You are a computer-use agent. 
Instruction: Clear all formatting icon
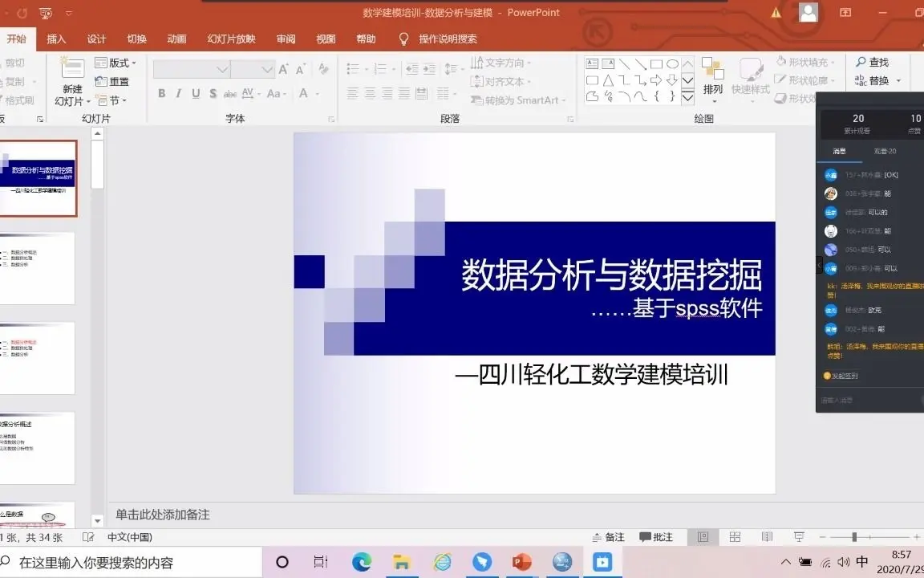pos(323,69)
